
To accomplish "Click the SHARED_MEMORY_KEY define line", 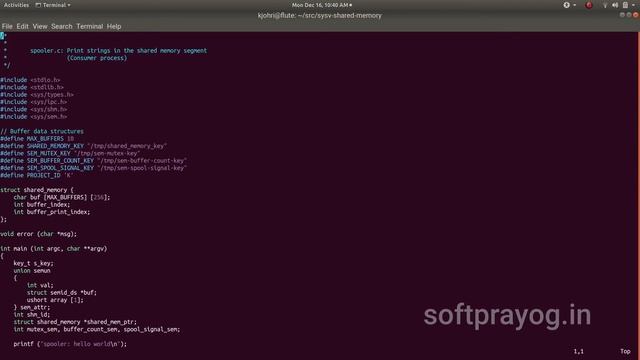I will tap(84, 146).
